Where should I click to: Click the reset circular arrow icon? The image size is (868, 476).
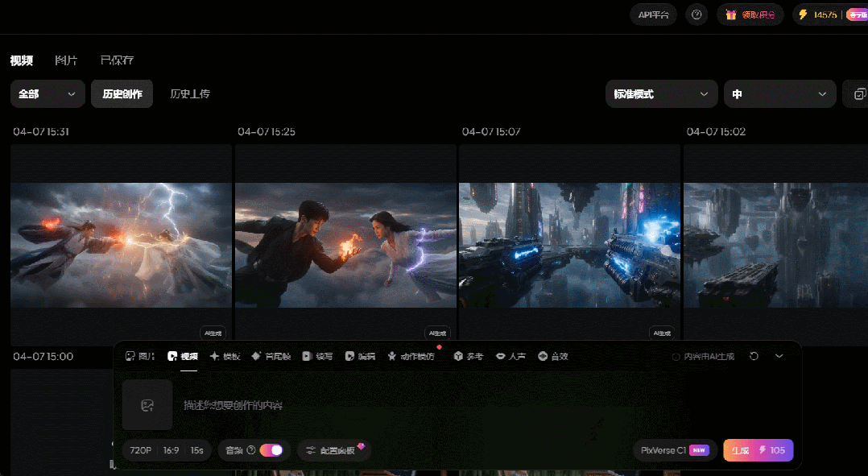[754, 356]
